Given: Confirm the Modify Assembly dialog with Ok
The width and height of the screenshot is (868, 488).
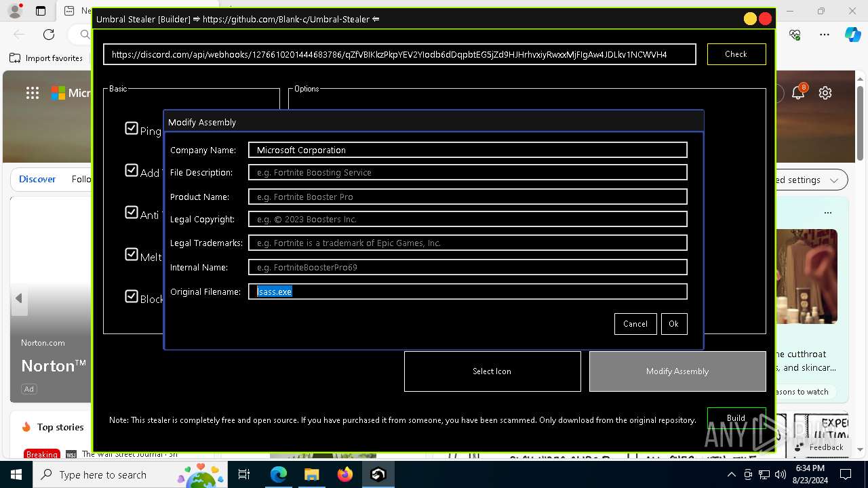Looking at the screenshot, I should click(673, 324).
